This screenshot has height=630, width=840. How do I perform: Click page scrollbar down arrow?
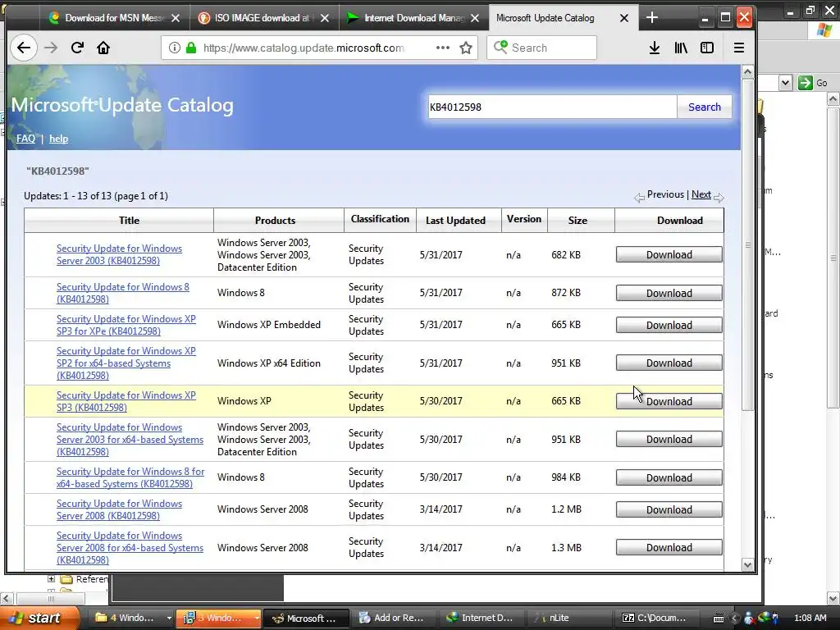pos(748,564)
